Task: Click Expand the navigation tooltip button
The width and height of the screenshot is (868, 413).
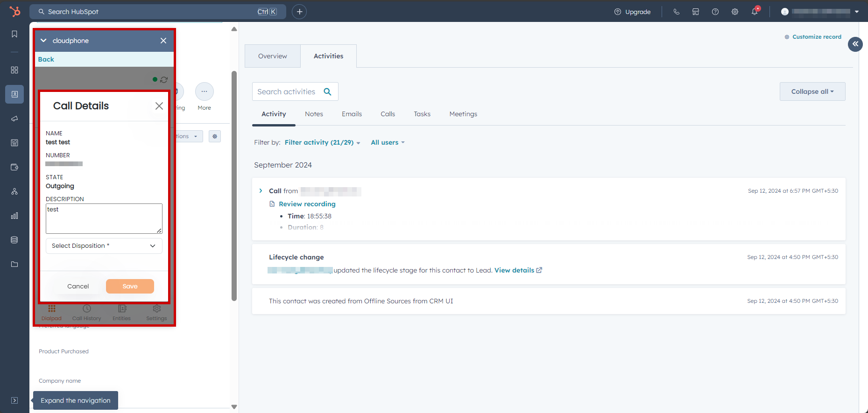Action: click(x=76, y=400)
